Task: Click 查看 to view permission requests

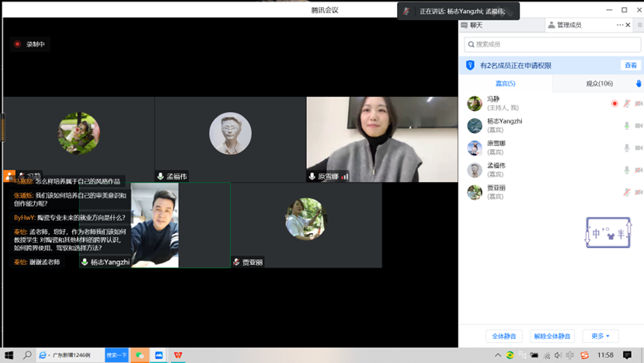Action: 630,65
